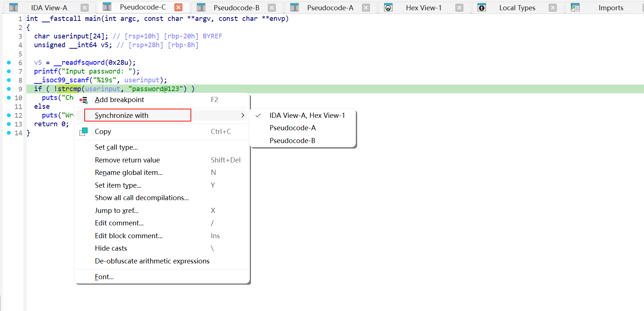Click the Pseudocode-A tab icon
Screen dimensions: 644x311
pyautogui.click(x=295, y=7)
